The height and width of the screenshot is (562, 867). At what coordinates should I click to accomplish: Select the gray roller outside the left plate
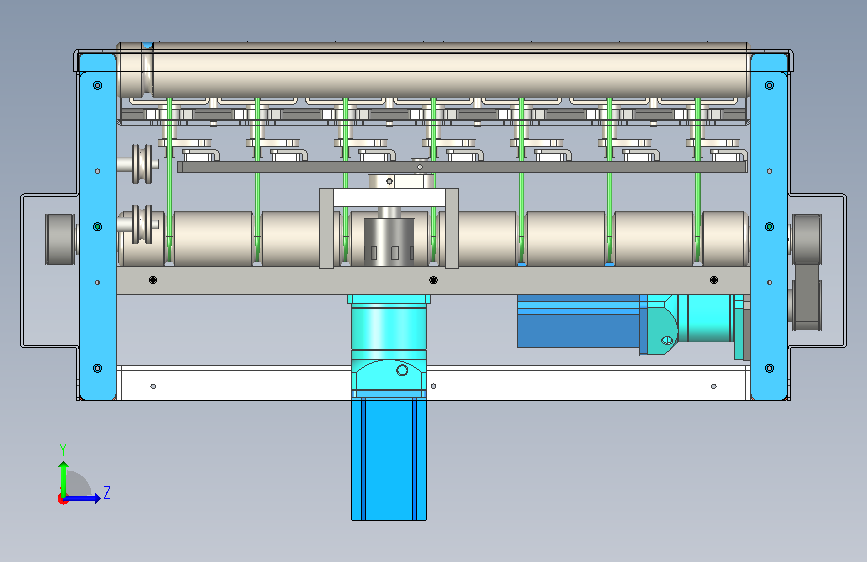pyautogui.click(x=60, y=240)
